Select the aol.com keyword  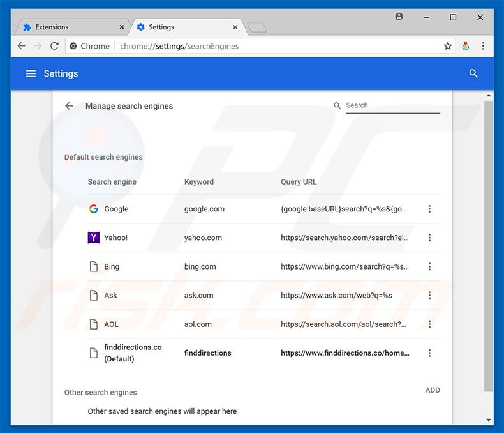point(198,324)
